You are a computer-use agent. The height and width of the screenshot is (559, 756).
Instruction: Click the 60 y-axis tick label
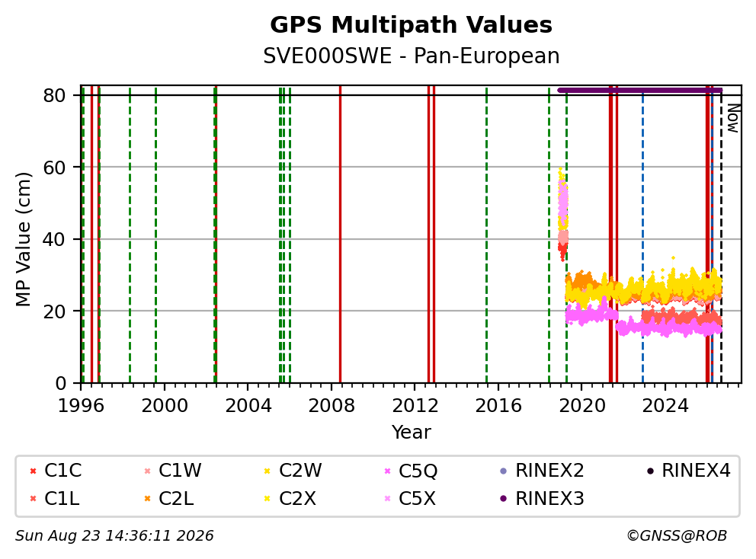[x=54, y=168]
